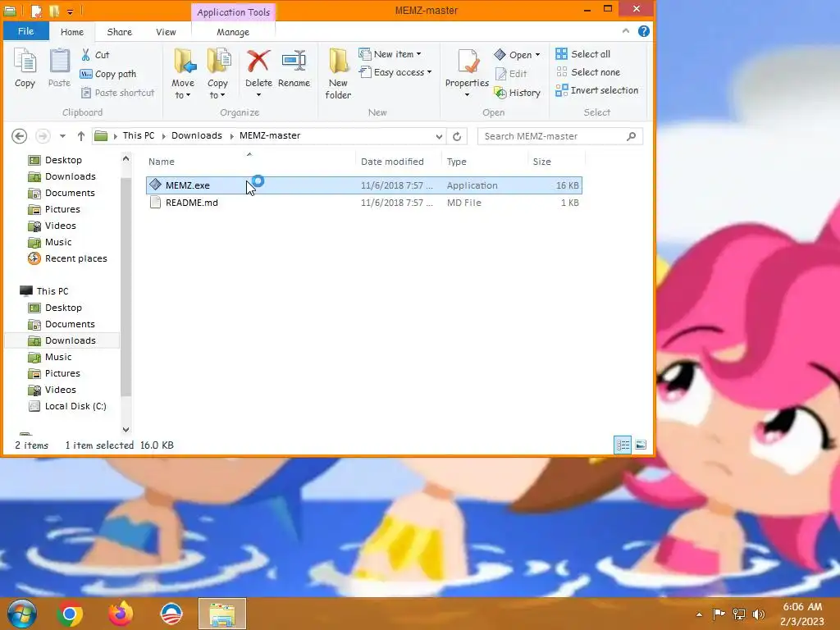840x630 pixels.
Task: Open the recent locations dropdown arrow
Action: (62, 136)
